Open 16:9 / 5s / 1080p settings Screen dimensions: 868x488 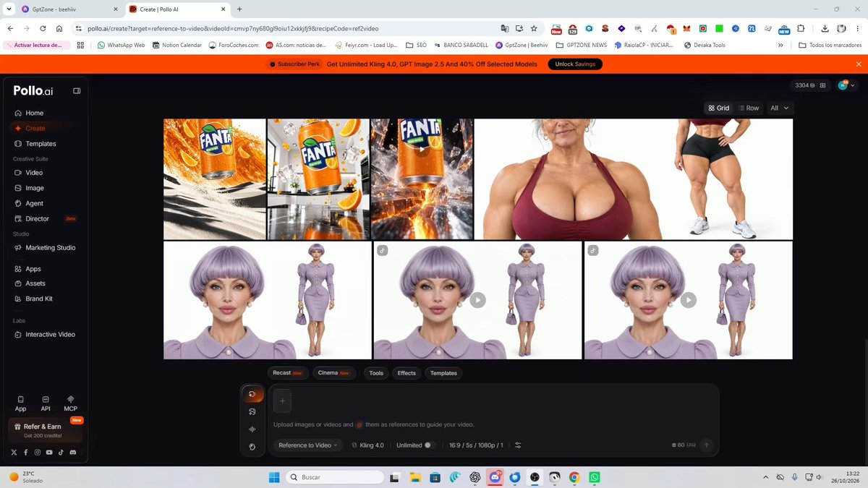[x=476, y=445]
